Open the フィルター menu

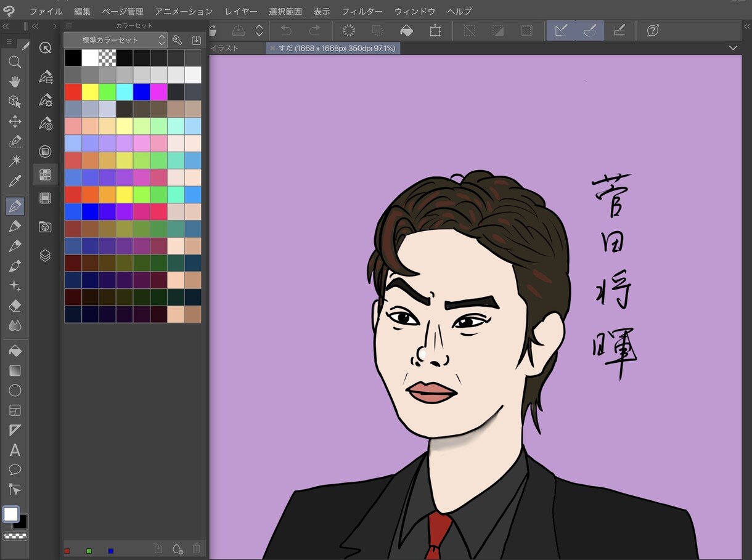(x=362, y=12)
